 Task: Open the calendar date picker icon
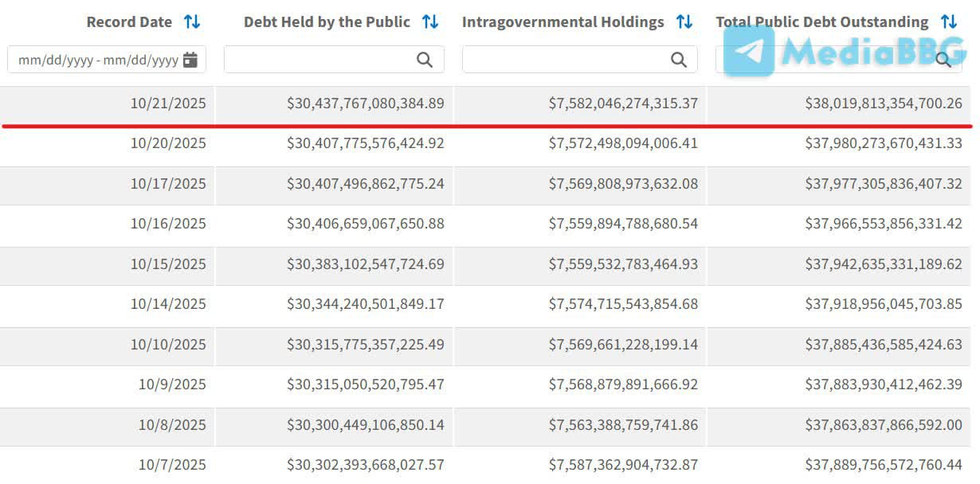coord(190,60)
